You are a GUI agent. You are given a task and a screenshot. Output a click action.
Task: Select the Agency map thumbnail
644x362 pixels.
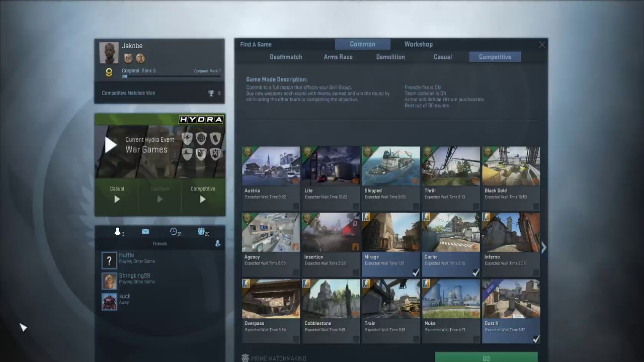[x=271, y=232]
